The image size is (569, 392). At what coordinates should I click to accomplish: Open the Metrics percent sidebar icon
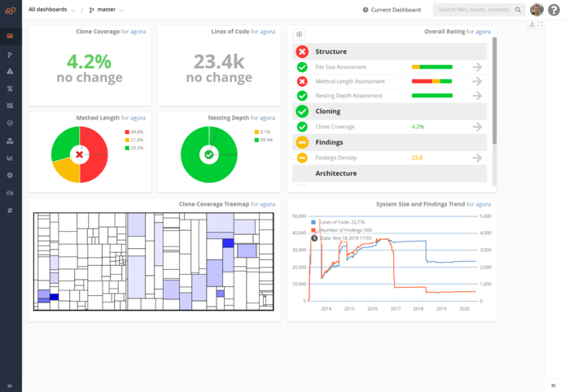[x=10, y=89]
